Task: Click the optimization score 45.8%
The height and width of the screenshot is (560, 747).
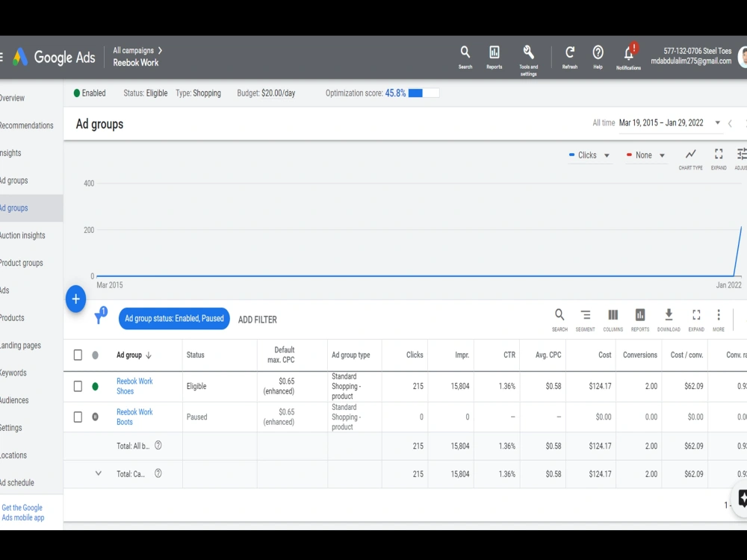Action: [x=395, y=93]
